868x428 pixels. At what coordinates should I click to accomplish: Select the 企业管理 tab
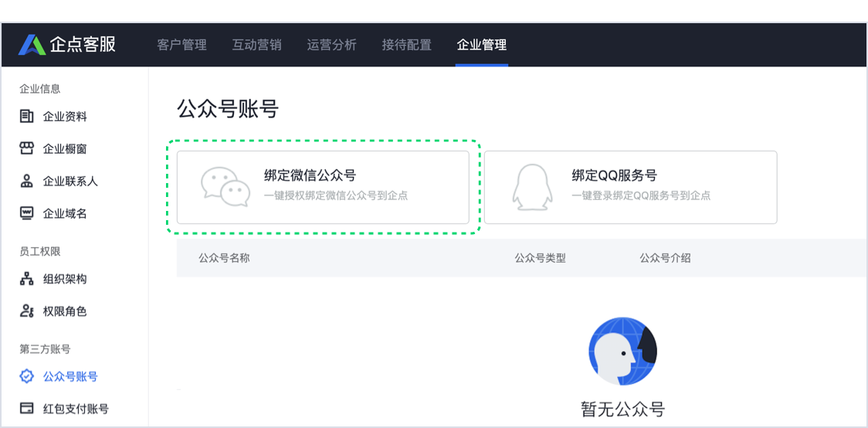(x=482, y=45)
